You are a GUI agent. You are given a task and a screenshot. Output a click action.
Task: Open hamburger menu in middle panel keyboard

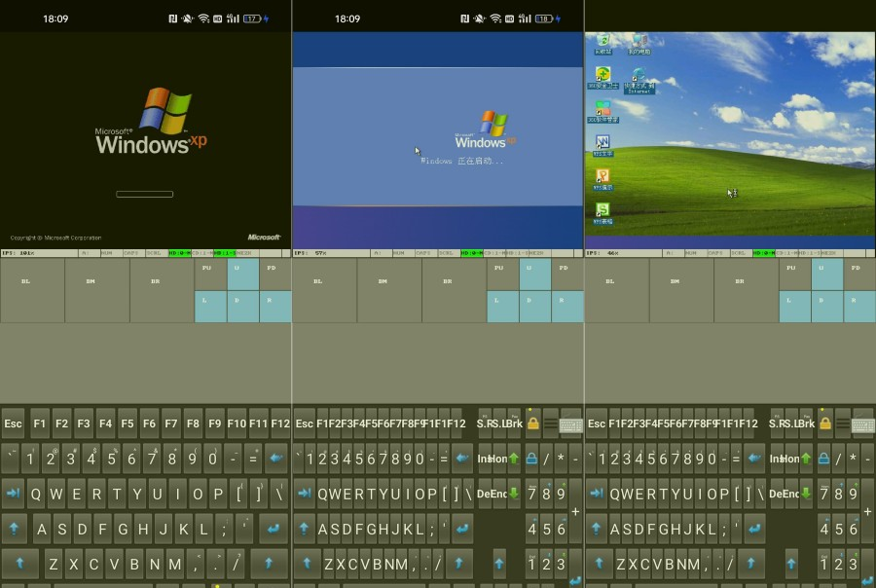(550, 424)
